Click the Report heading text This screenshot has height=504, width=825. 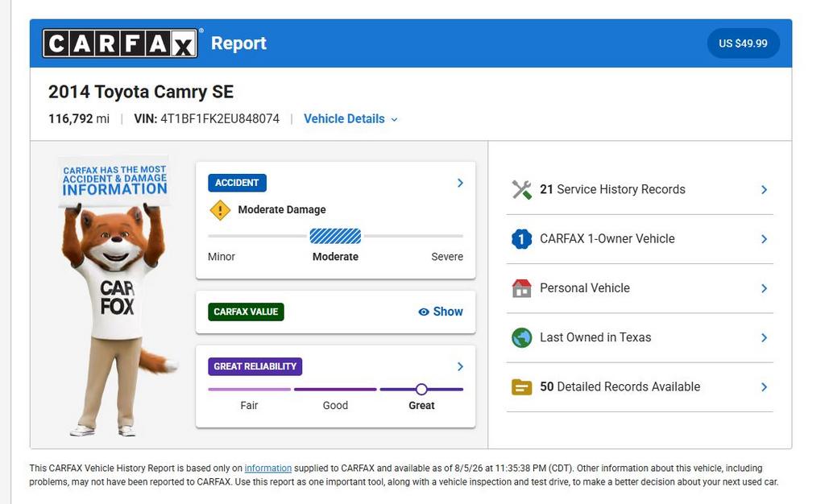click(238, 43)
